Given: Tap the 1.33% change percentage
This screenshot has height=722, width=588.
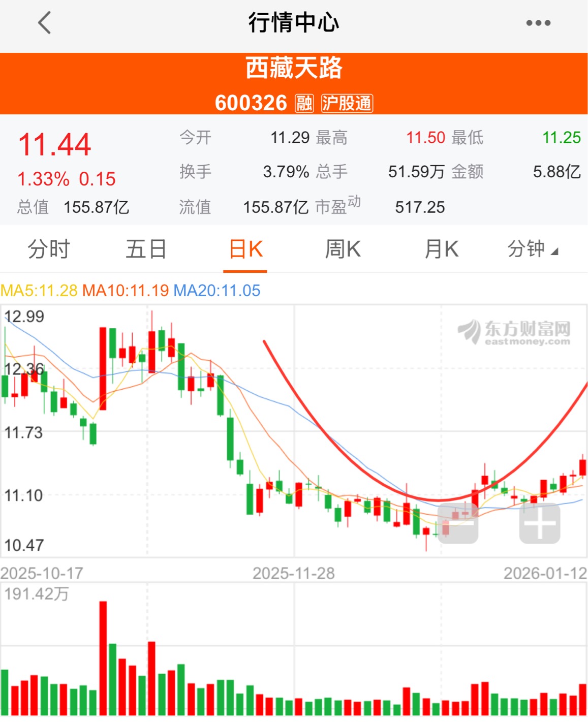Looking at the screenshot, I should coord(43,179).
